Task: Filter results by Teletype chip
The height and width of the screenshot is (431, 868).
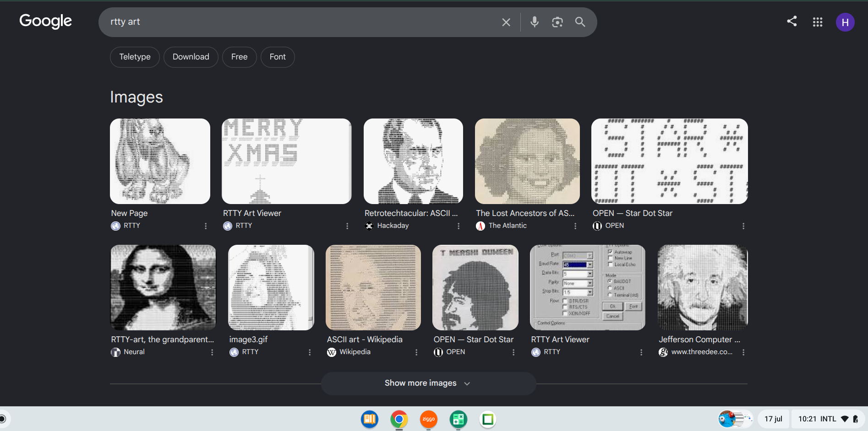Action: [135, 57]
